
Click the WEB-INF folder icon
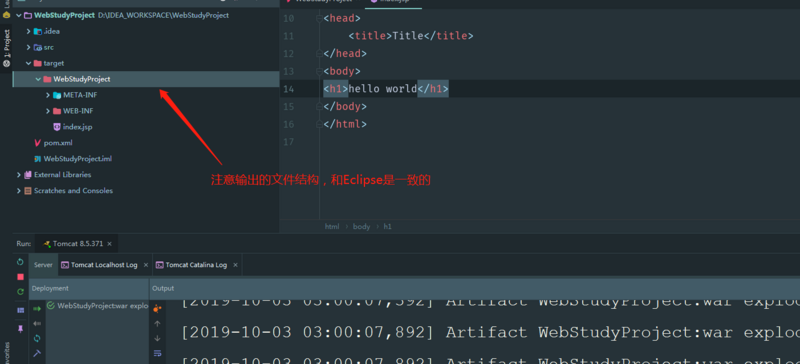(57, 111)
